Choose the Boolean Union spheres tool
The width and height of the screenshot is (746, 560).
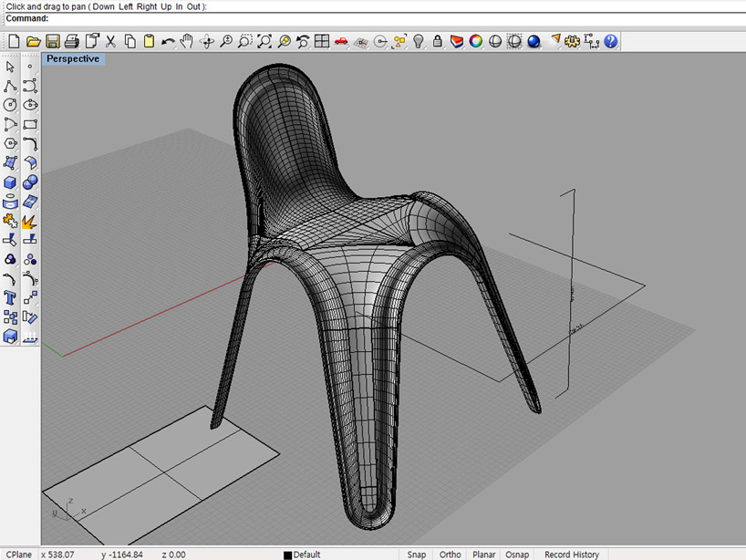click(x=30, y=182)
